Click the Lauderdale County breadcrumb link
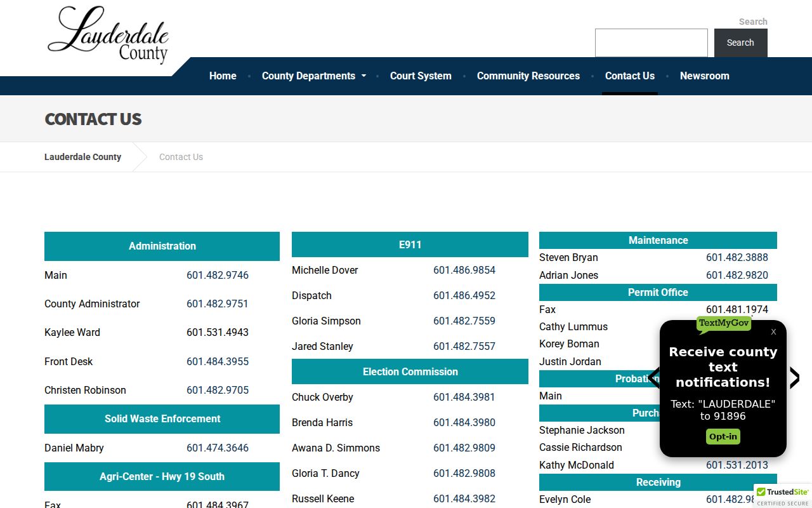This screenshot has width=812, height=508. (x=82, y=157)
